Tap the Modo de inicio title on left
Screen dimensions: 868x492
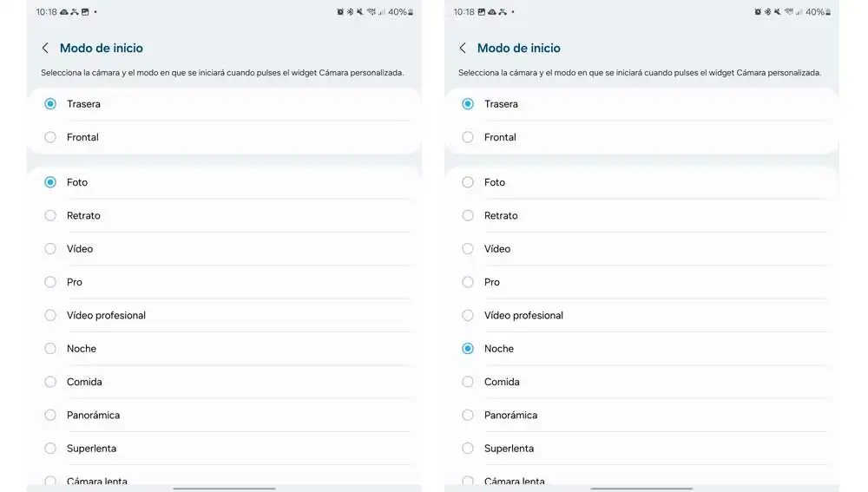[x=102, y=48]
